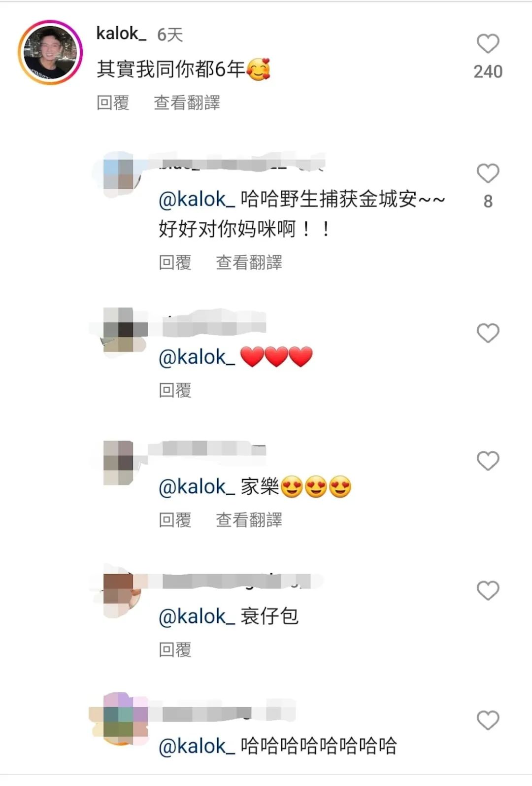
Task: Open kalok_ profile picture story ring
Action: [50, 52]
